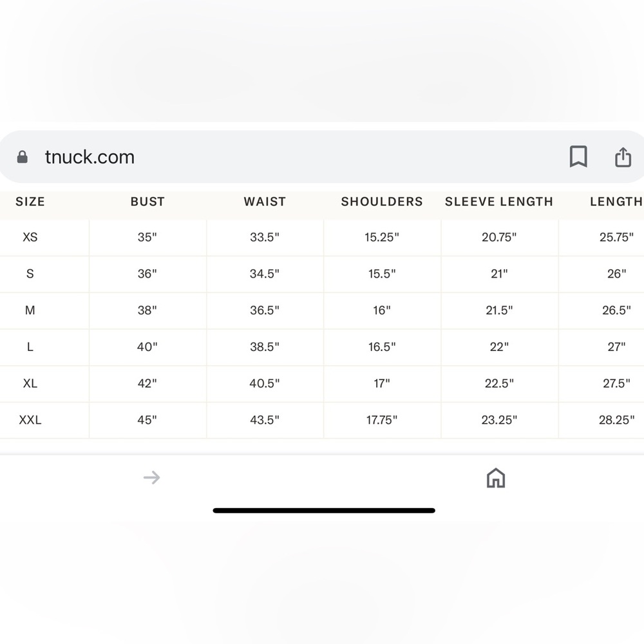
Task: Select the L waist value 38.5"
Action: pyautogui.click(x=265, y=346)
